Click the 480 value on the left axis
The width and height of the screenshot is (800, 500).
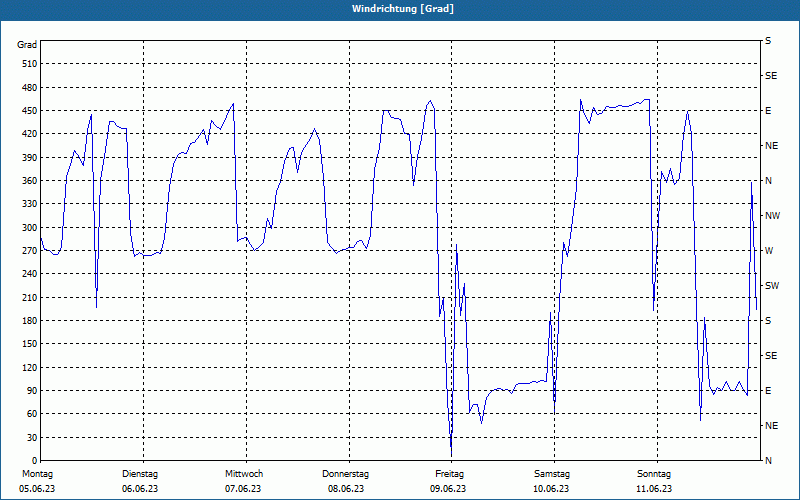[30, 88]
